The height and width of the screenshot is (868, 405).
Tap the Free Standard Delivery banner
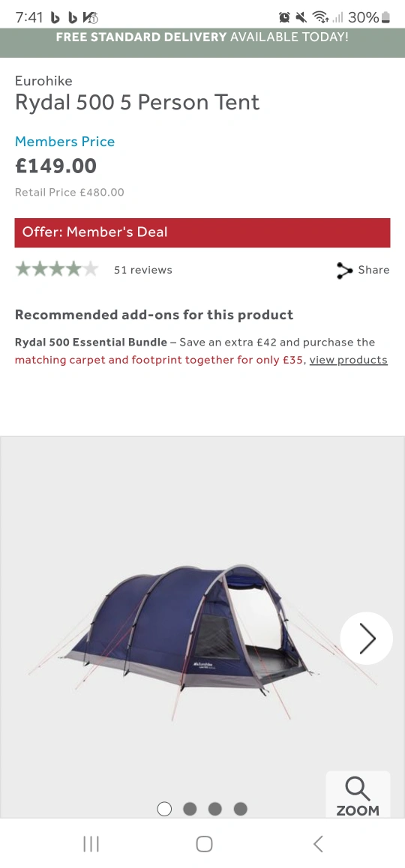coord(202,37)
